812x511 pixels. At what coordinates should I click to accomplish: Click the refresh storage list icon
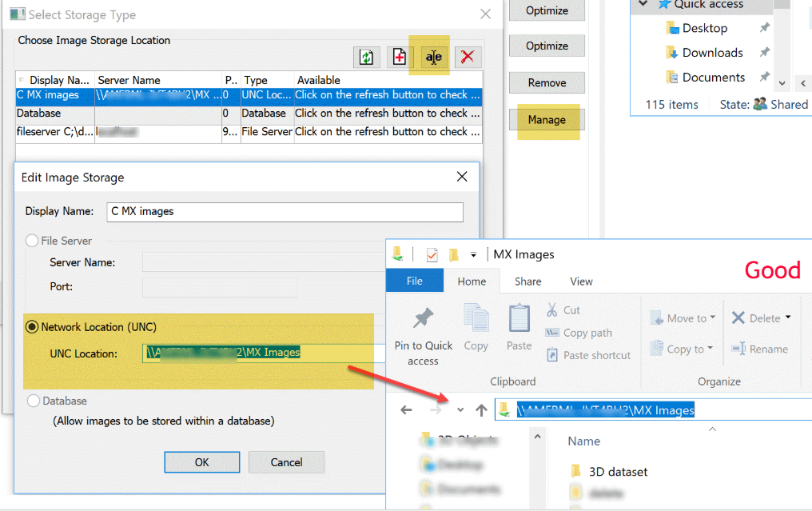pyautogui.click(x=366, y=57)
